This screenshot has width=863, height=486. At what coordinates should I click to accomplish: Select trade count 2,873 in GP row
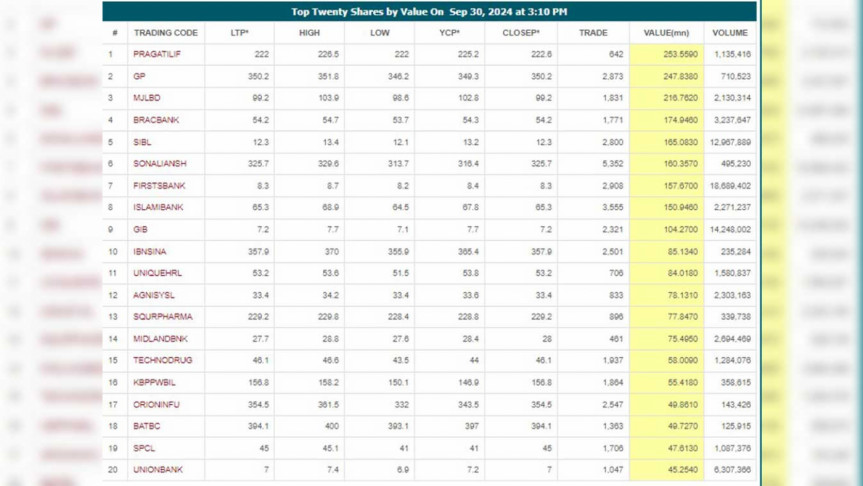tap(613, 76)
